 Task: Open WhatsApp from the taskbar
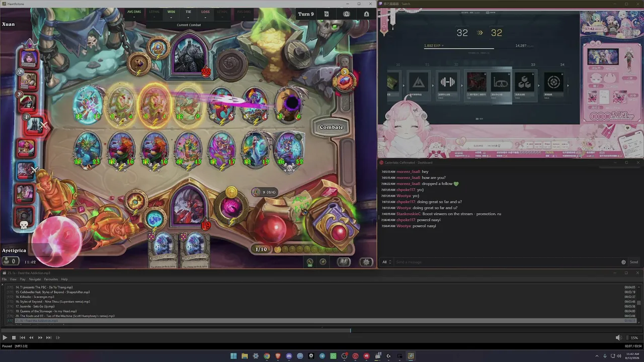click(x=333, y=356)
